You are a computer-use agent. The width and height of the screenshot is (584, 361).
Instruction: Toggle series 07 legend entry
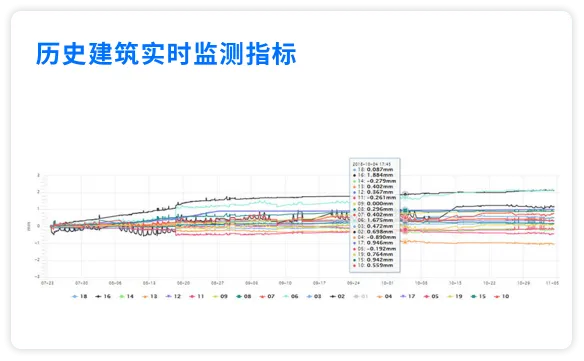coord(267,297)
